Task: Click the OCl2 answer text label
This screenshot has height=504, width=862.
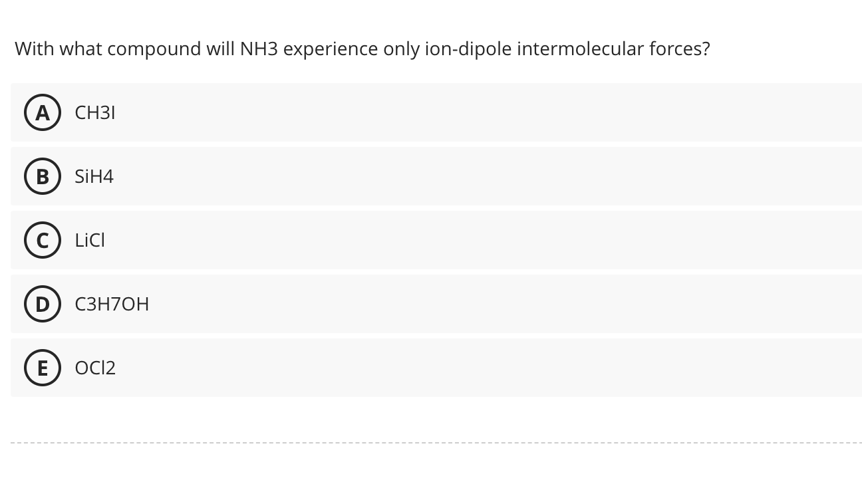Action: point(94,368)
